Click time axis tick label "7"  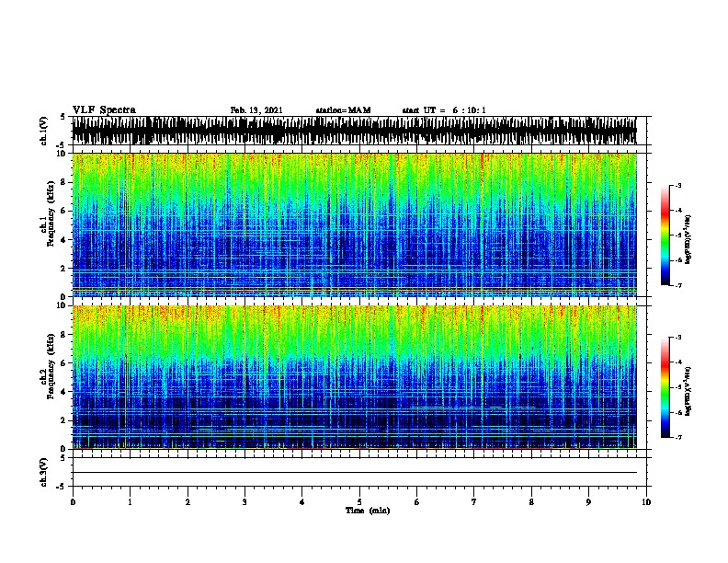coord(474,502)
